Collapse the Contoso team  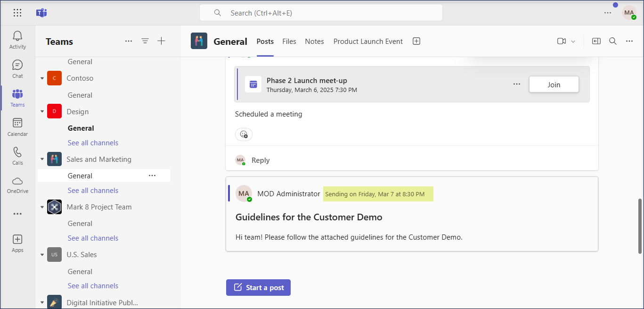(x=42, y=78)
